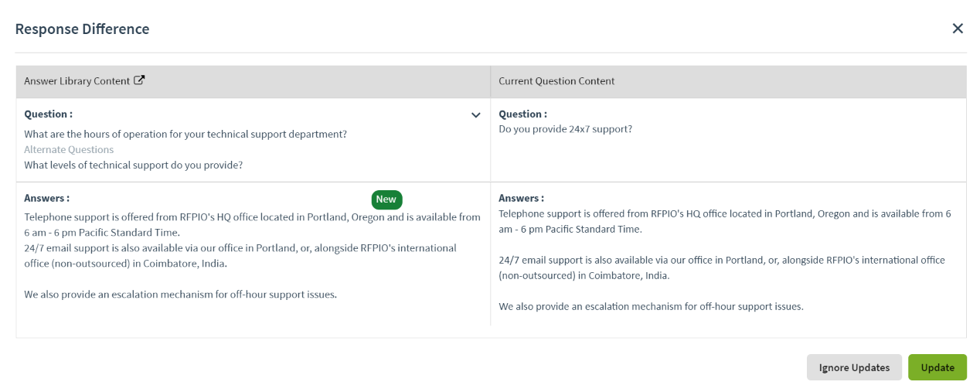Click library answer's escalation mechanism sentence

(x=180, y=295)
